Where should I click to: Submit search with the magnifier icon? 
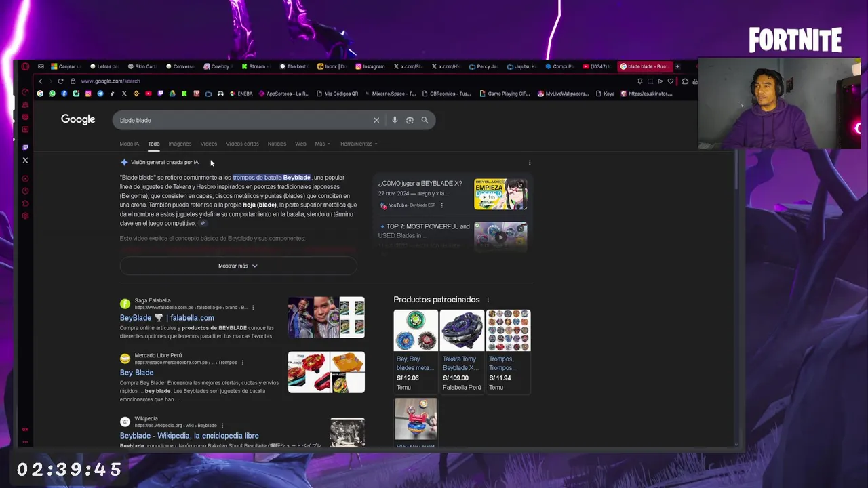pos(425,120)
